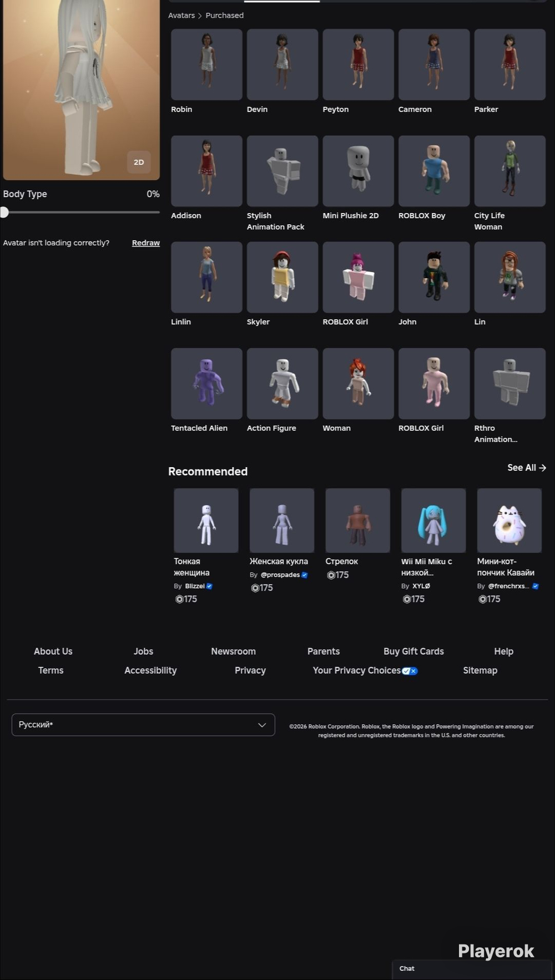The width and height of the screenshot is (555, 980).
Task: Click See All recommended items
Action: (526, 468)
